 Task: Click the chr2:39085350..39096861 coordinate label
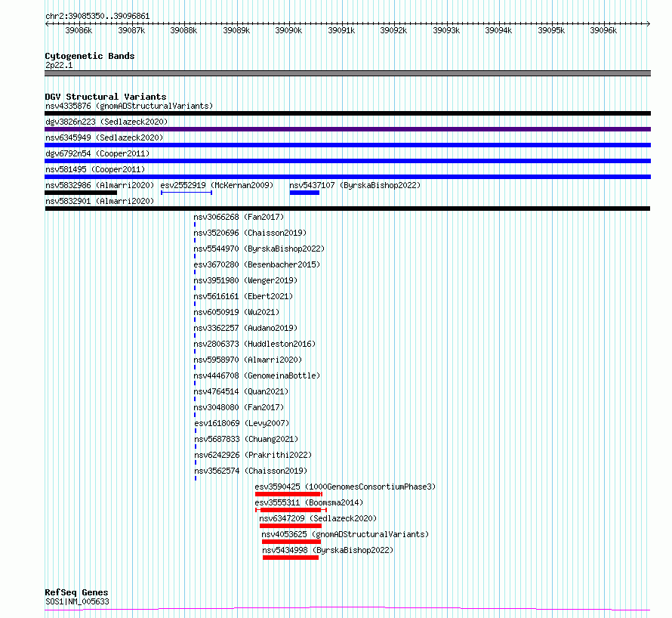click(97, 17)
